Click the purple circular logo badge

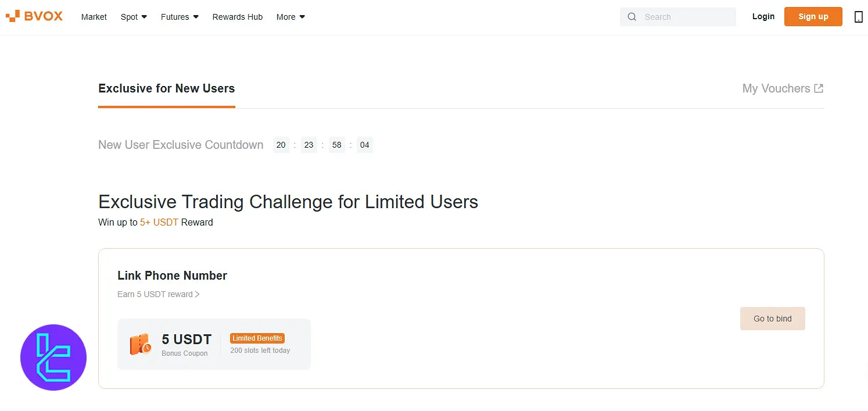[x=53, y=358]
